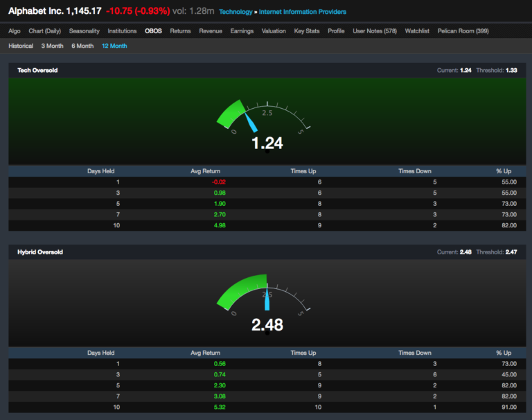Click Tech Oversold Threshold 1.33 value
Image resolution: width=532 pixels, height=420 pixels.
pyautogui.click(x=511, y=70)
